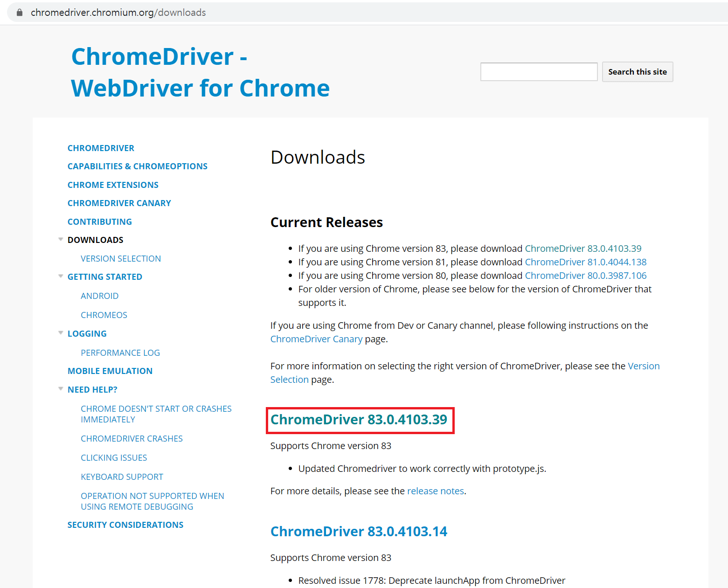Click the ChromeDriver 83.0.4103.39 heading link
The height and width of the screenshot is (588, 728).
359,420
